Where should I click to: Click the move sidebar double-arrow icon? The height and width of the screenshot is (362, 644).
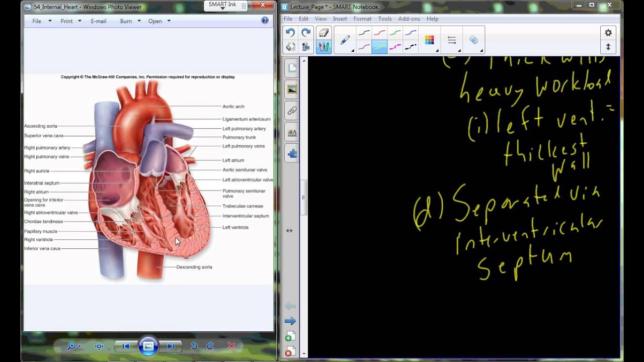click(289, 231)
